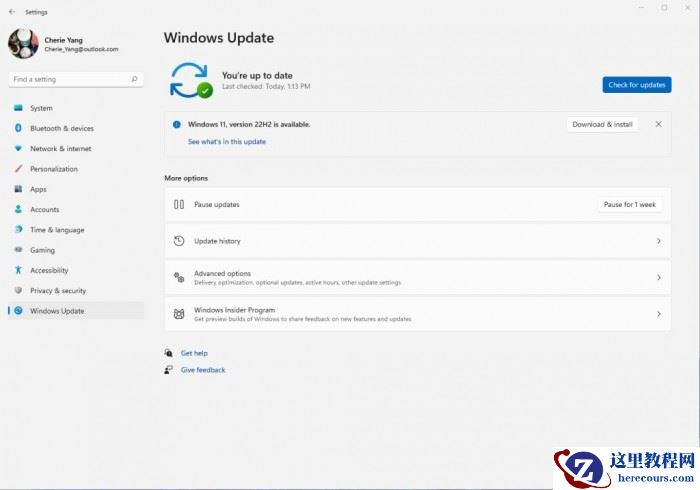The width and height of the screenshot is (700, 490).
Task: Open the Give feedback link
Action: coord(203,370)
